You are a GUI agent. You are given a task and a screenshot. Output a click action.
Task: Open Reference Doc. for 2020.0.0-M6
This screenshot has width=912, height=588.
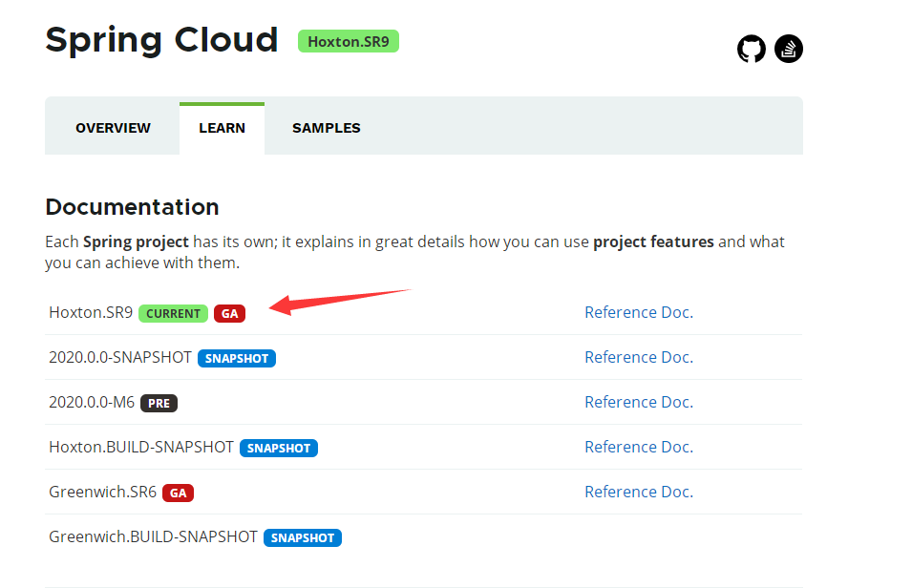(x=639, y=402)
